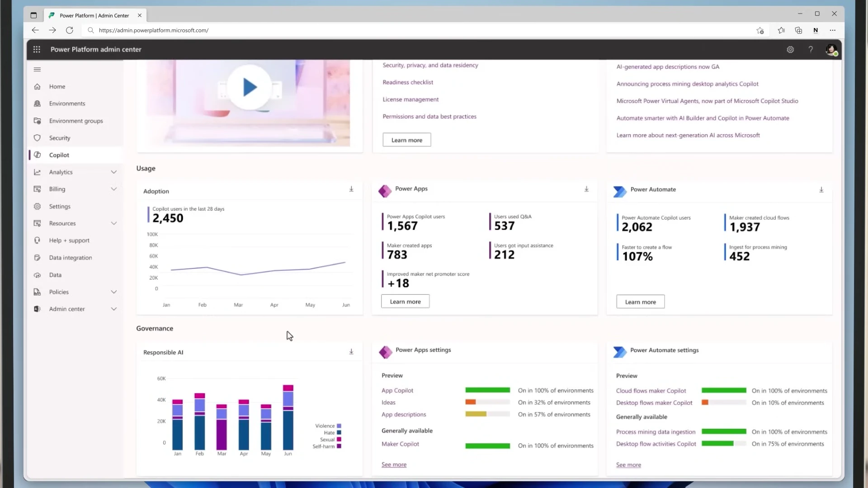Open admin center settings gear
868x488 pixels.
point(790,50)
